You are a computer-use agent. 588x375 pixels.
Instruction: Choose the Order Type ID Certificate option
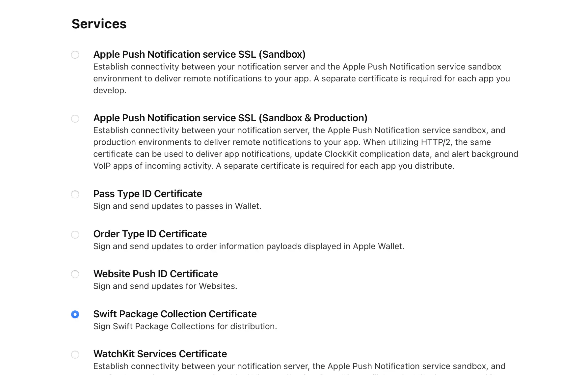tap(75, 235)
